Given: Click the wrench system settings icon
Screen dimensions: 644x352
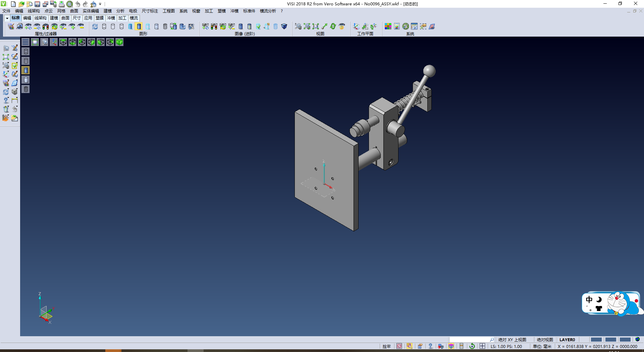Looking at the screenshot, I should coord(406,27).
